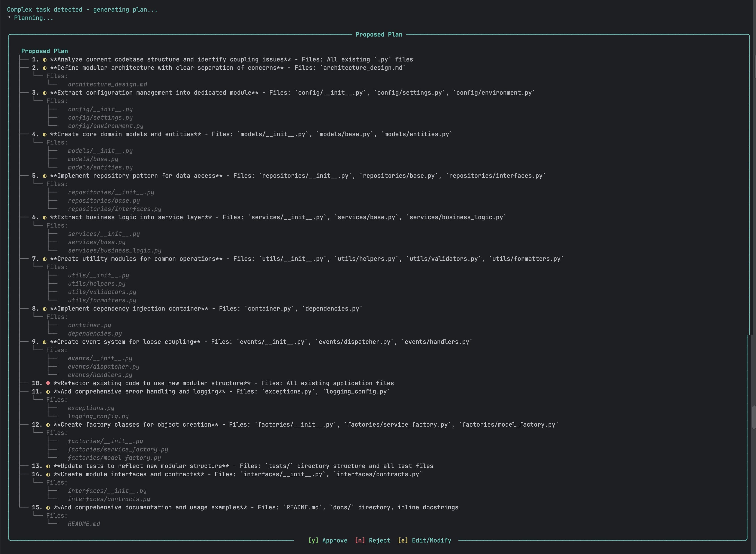Click the status icon beside step 1
This screenshot has width=756, height=554.
coord(45,60)
